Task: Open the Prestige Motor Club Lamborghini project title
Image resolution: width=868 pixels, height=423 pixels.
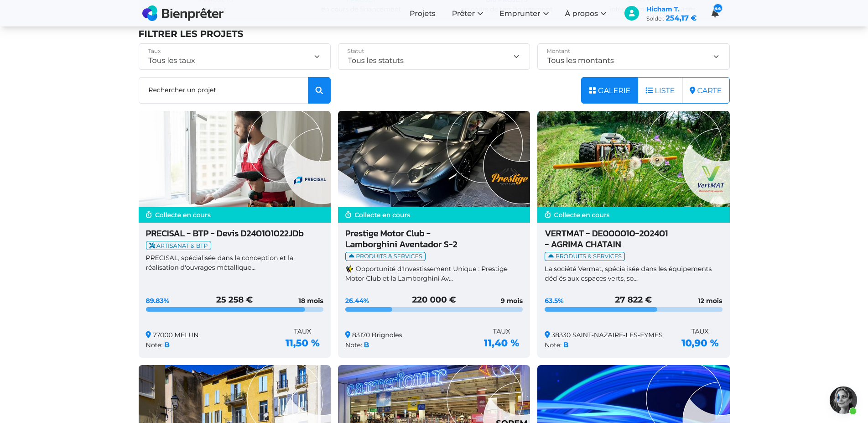Action: [401, 239]
